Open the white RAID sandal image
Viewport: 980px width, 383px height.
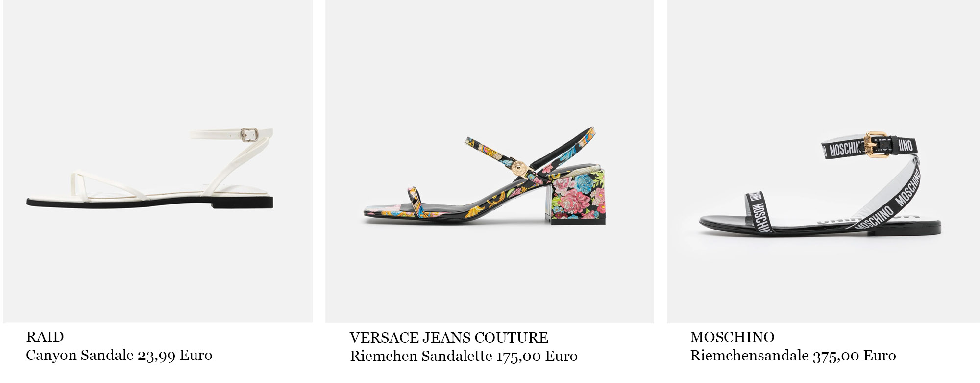click(158, 161)
